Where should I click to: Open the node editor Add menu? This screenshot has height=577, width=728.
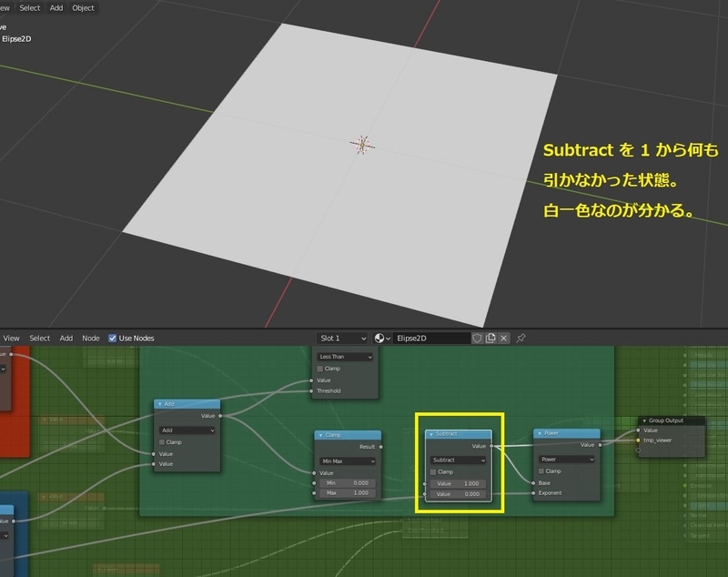point(66,339)
